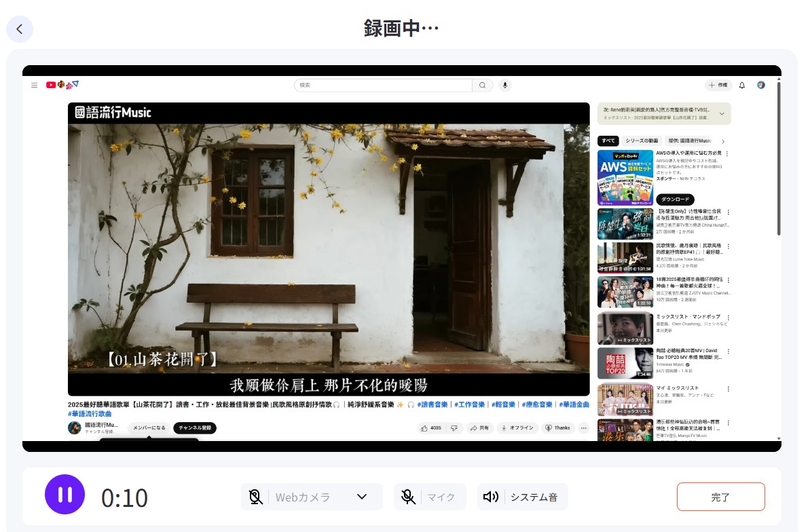
Task: Open options for 陈楚生Only video
Action: (729, 212)
